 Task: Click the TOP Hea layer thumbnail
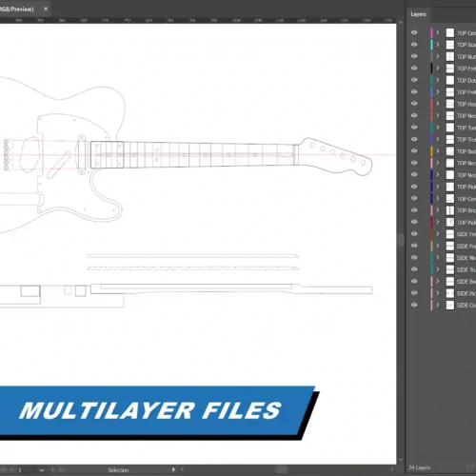(450, 104)
